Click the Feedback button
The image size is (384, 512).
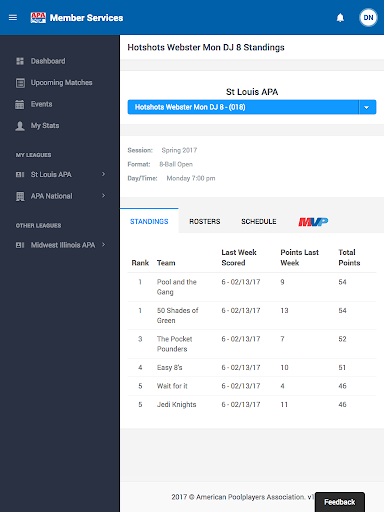coord(339,502)
